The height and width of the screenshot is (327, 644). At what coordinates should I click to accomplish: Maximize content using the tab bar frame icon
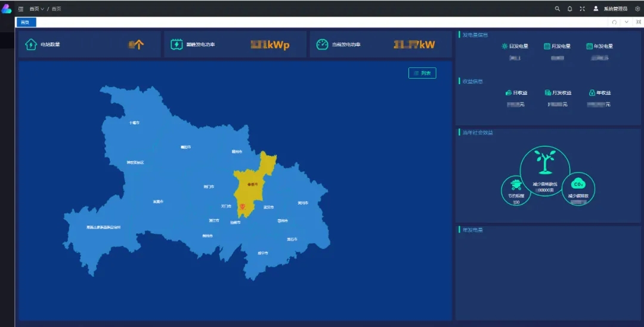pos(639,22)
